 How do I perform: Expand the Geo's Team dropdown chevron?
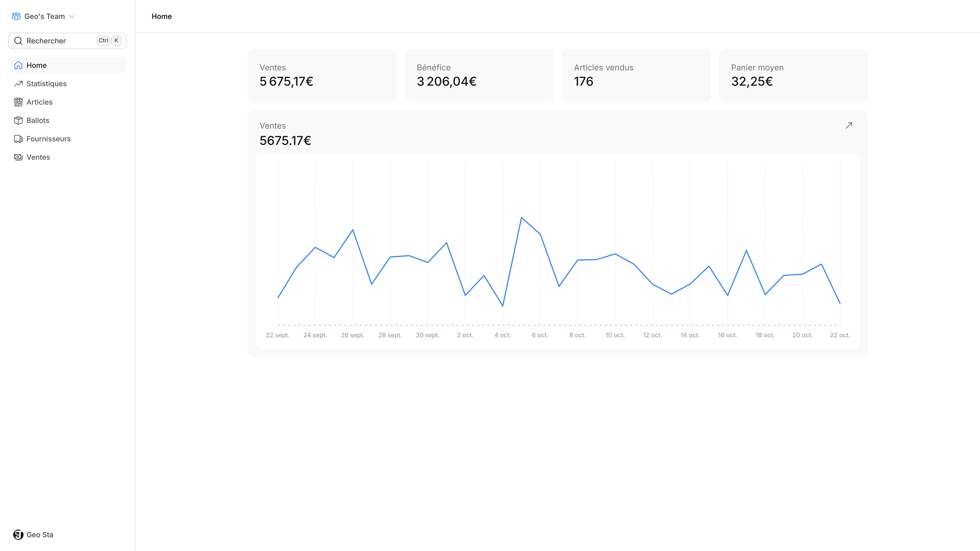click(72, 16)
